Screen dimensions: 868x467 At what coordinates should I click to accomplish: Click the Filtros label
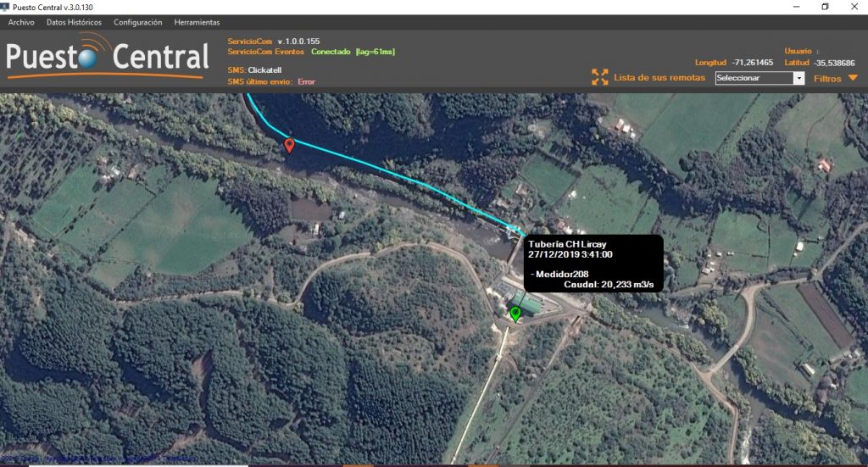click(x=827, y=79)
